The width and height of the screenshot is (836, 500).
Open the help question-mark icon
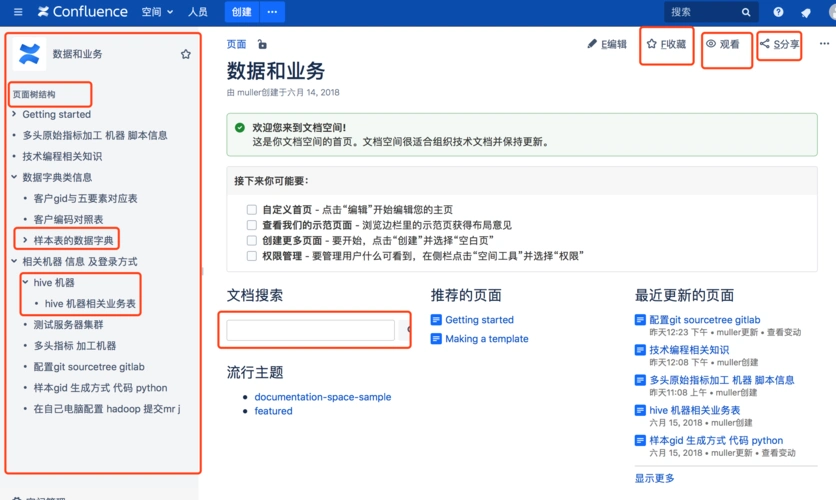tap(778, 12)
